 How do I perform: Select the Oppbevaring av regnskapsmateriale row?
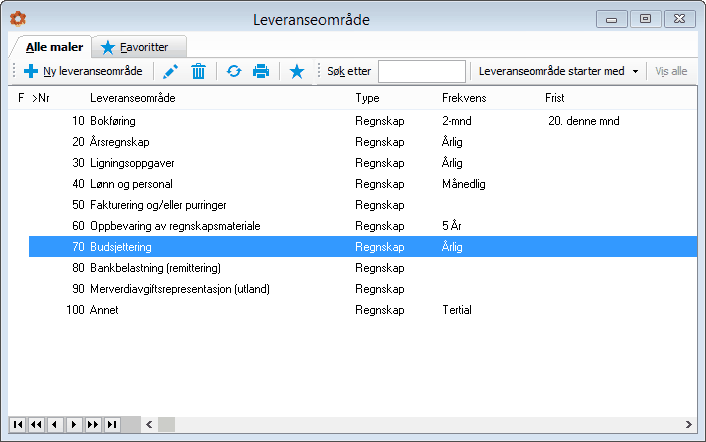point(363,226)
